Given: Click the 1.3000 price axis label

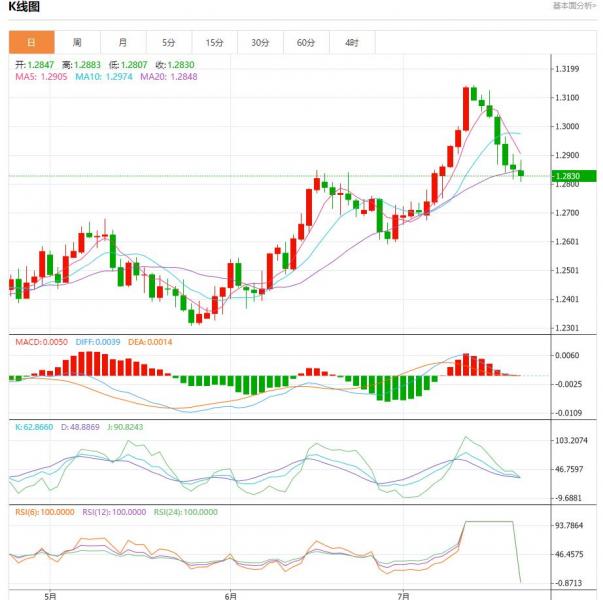Looking at the screenshot, I should [568, 127].
